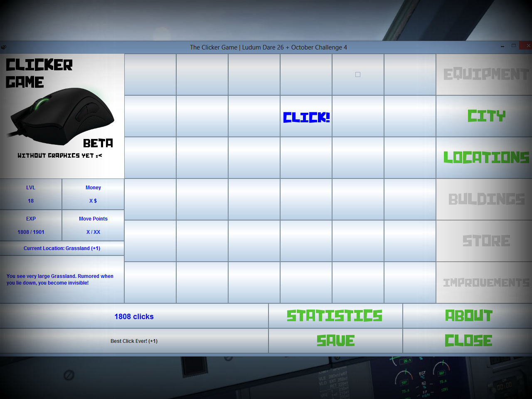This screenshot has width=532, height=399.
Task: Click the SAVE button
Action: [335, 341]
